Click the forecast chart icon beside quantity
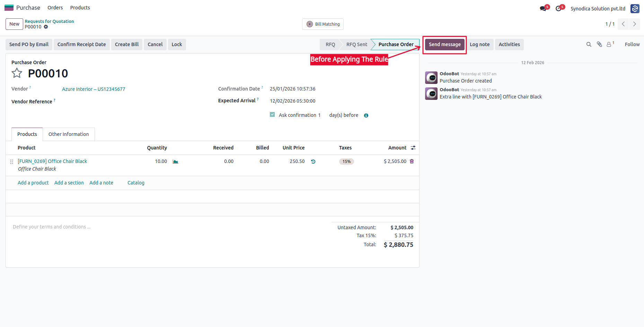 [175, 162]
